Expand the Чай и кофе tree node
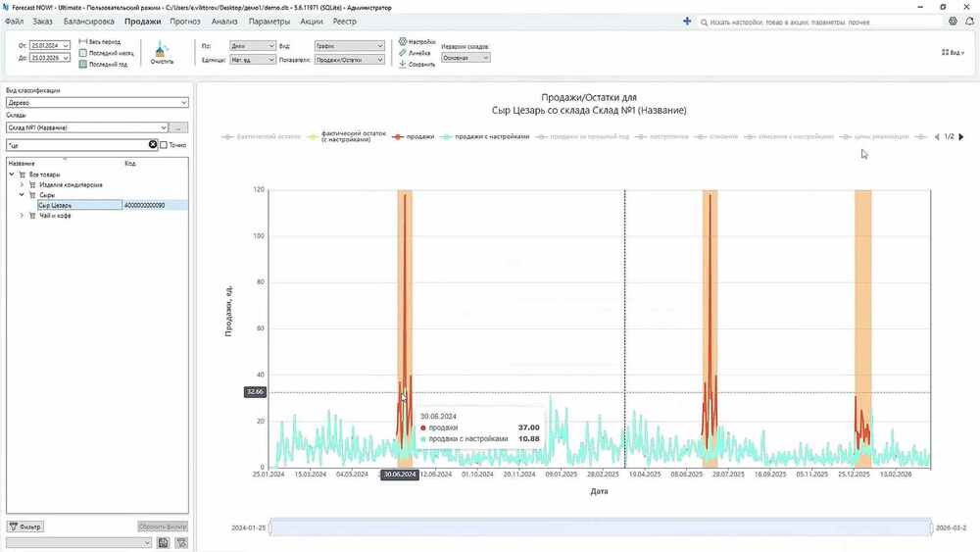Viewport: 980px width, 552px height. (x=22, y=215)
